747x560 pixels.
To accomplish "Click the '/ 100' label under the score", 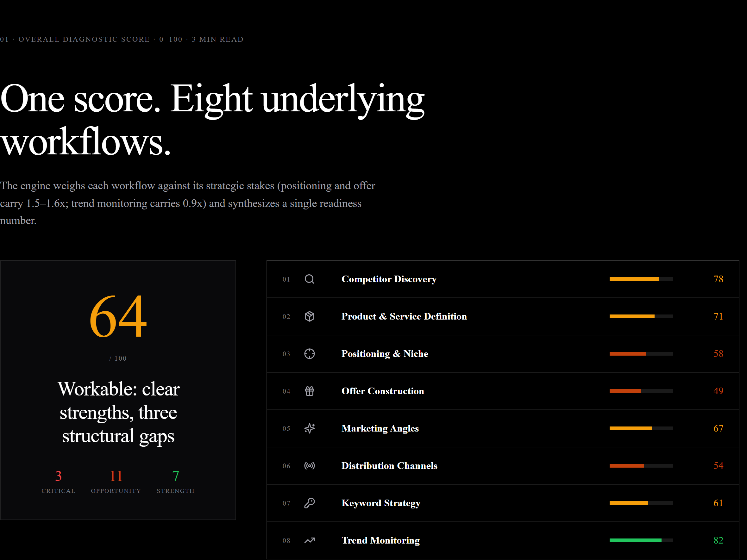I will pyautogui.click(x=118, y=358).
